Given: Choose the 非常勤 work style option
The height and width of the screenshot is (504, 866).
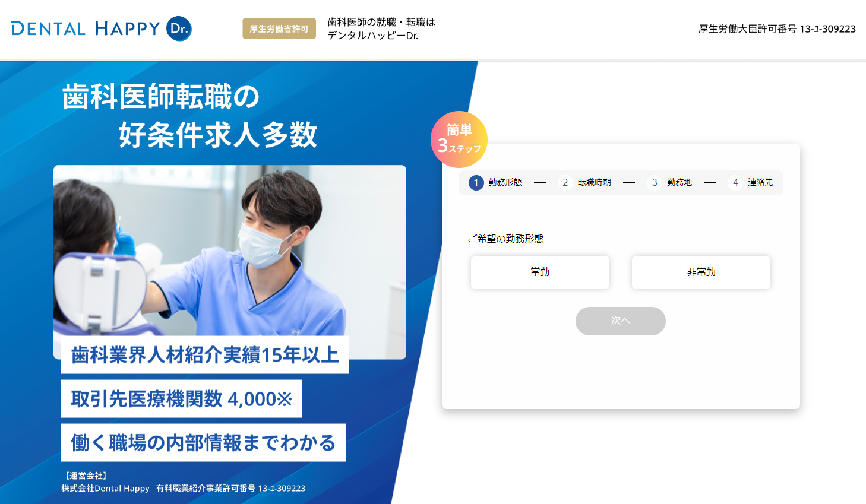Looking at the screenshot, I should click(701, 272).
